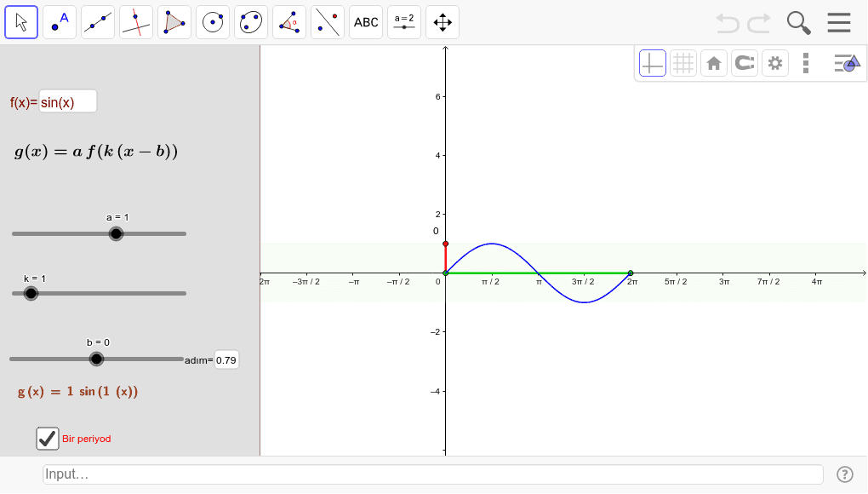Select the a=2 slider tool
This screenshot has width=868, height=494.
pyautogui.click(x=404, y=22)
